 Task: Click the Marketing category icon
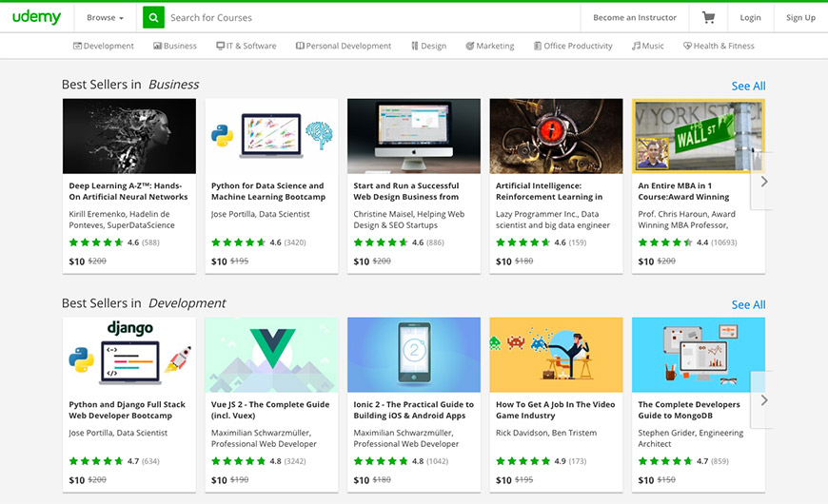pyautogui.click(x=470, y=46)
